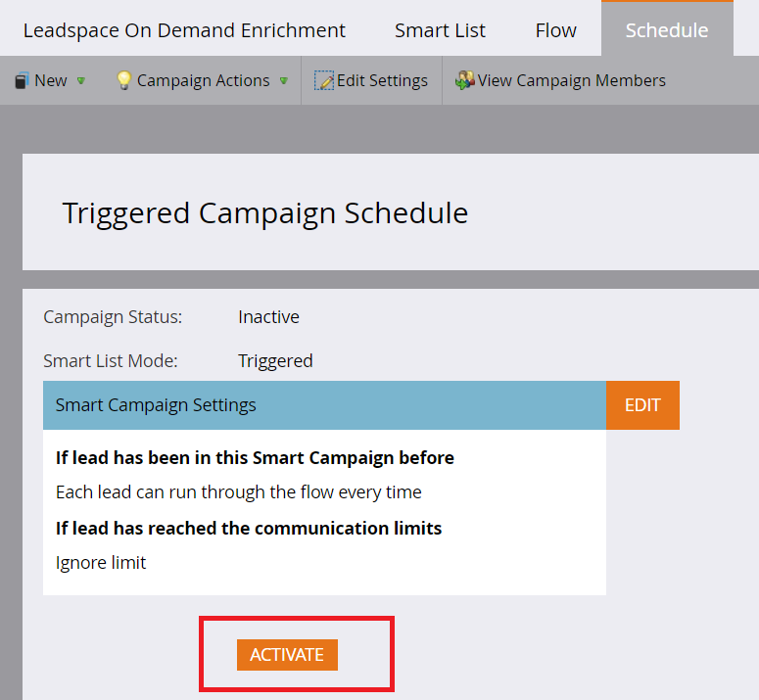Click the Smart List Mode label
This screenshot has width=759, height=700.
click(111, 361)
